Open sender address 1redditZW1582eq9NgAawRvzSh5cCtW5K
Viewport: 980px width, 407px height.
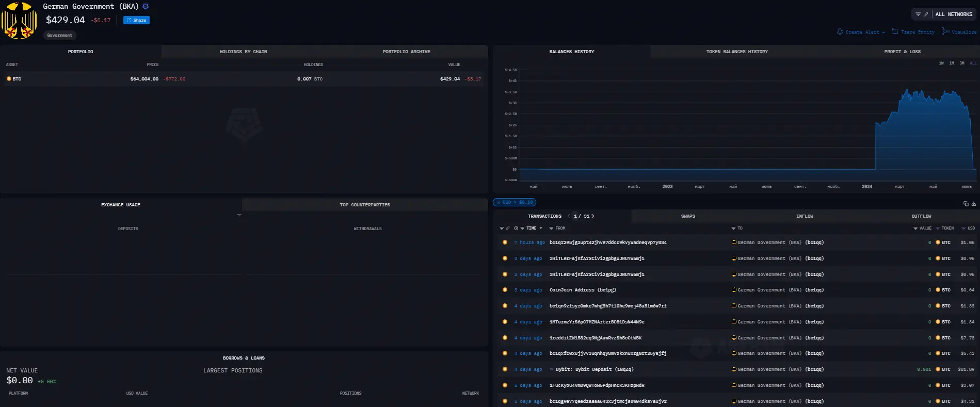(x=596, y=338)
